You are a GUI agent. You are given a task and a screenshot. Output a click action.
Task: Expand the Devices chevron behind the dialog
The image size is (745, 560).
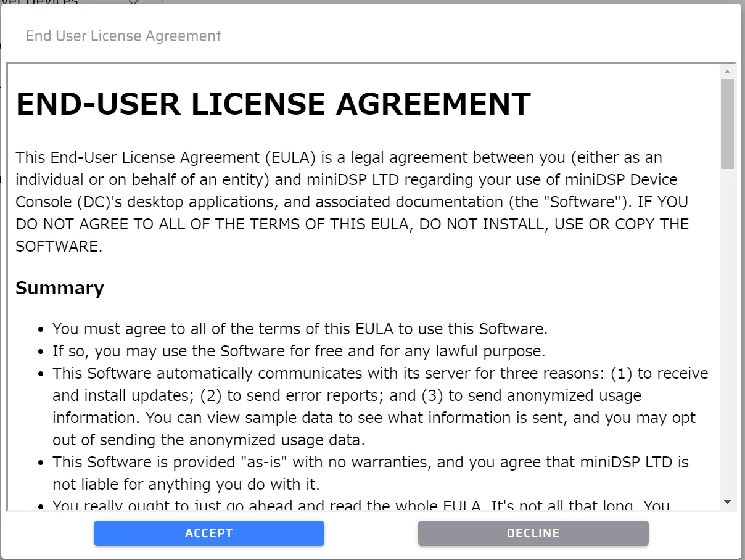pos(134,2)
